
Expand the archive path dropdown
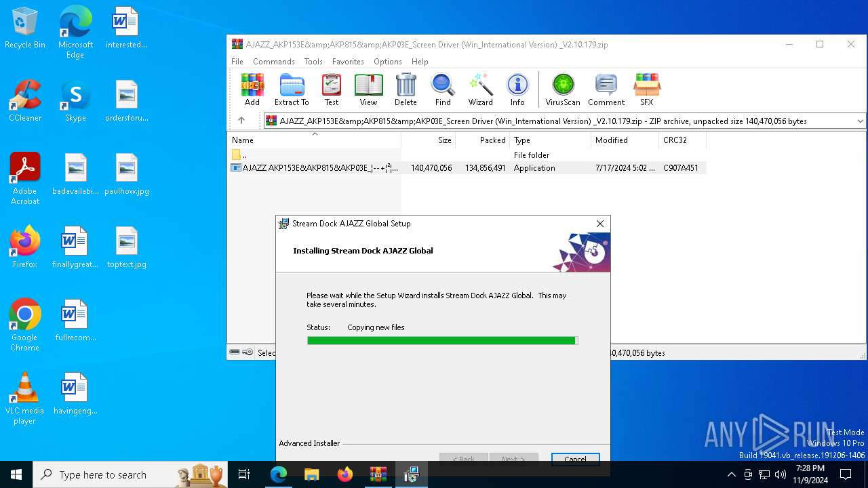(x=860, y=121)
